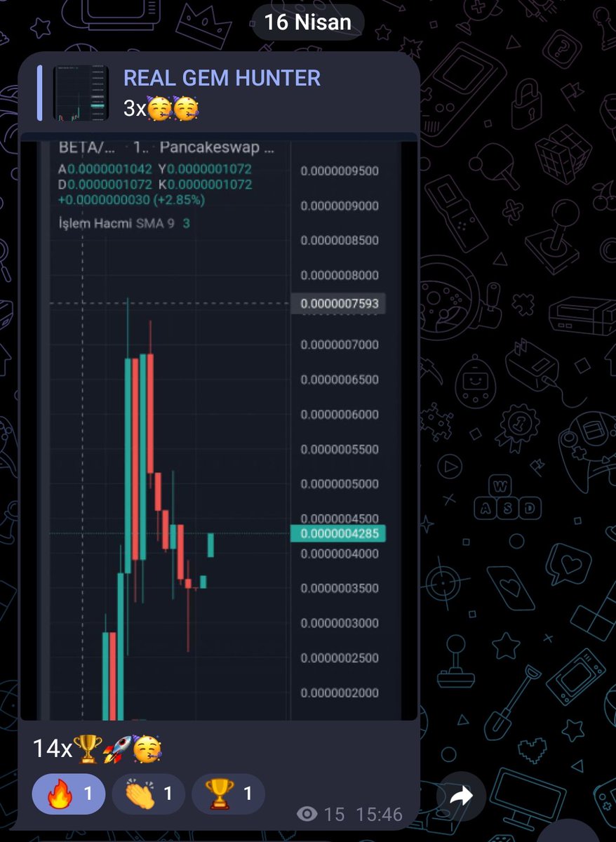The height and width of the screenshot is (842, 616).
Task: Tap the party-face emoji beside 3x
Action: click(x=159, y=109)
